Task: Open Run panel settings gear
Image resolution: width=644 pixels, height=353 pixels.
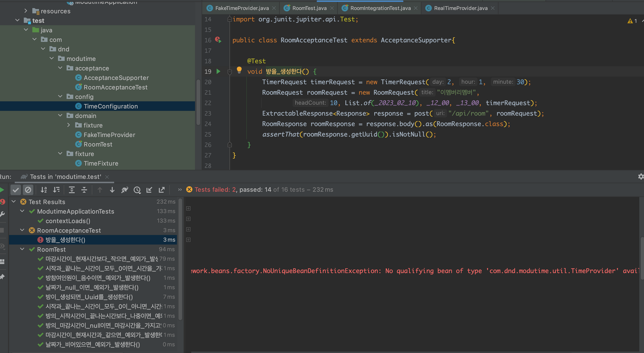Action: 640,176
